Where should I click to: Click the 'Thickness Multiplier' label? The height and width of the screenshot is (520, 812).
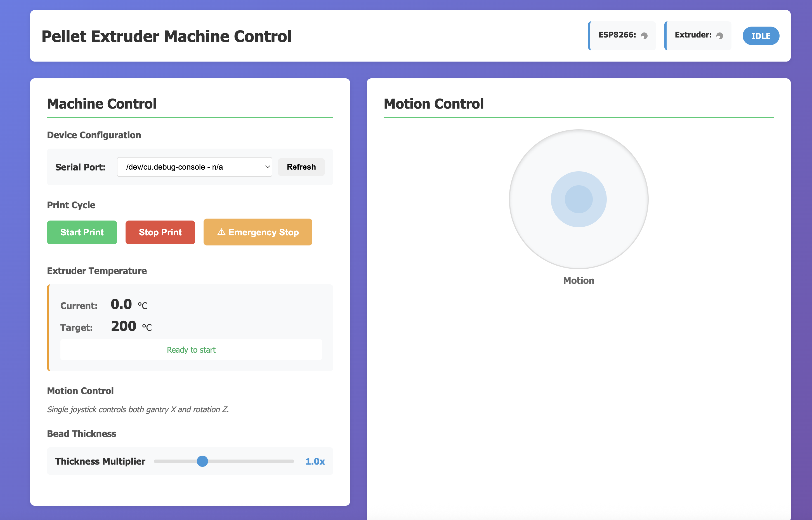point(100,461)
